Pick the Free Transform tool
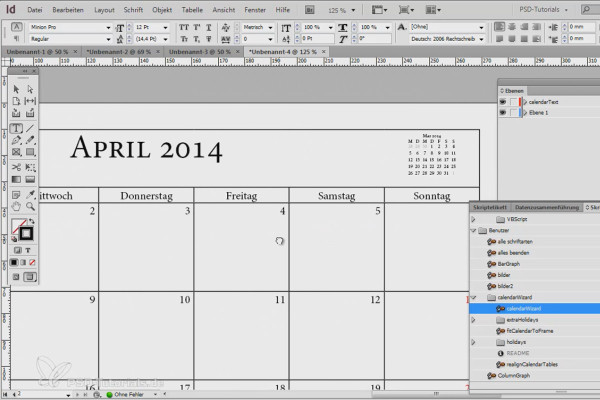Screen dimensions: 600x400 click(30, 167)
